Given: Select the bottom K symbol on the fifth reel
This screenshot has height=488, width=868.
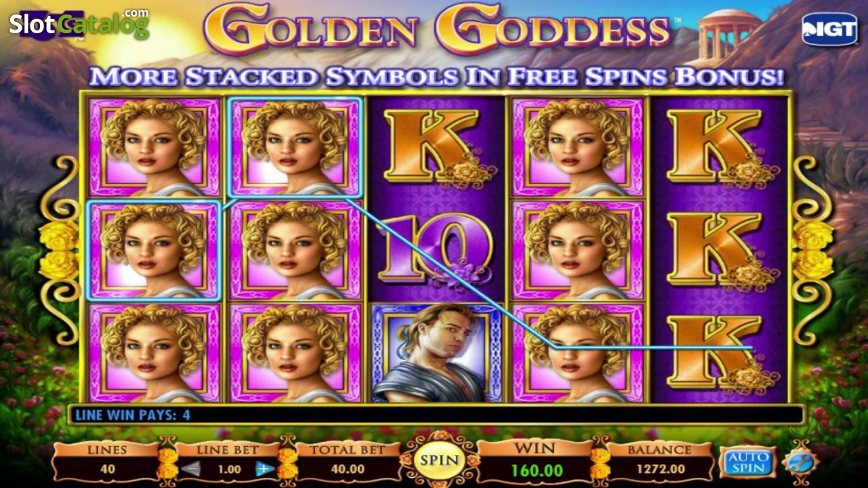Looking at the screenshot, I should point(719,353).
